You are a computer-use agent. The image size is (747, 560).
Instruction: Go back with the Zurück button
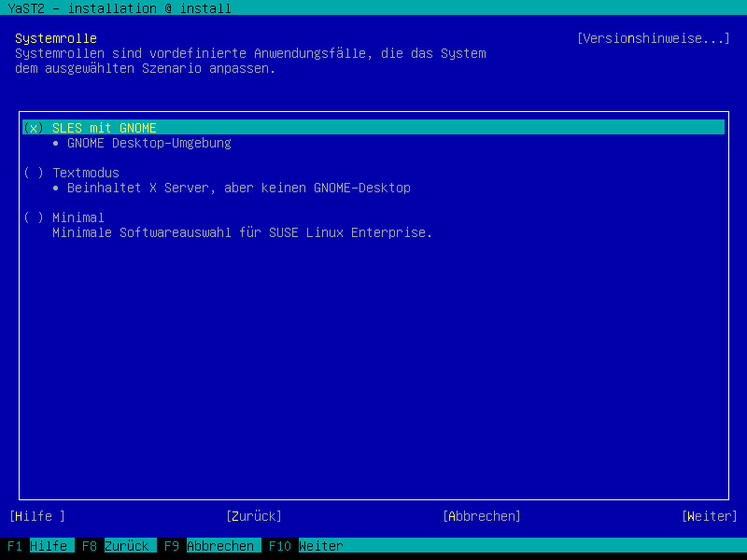coord(253,516)
